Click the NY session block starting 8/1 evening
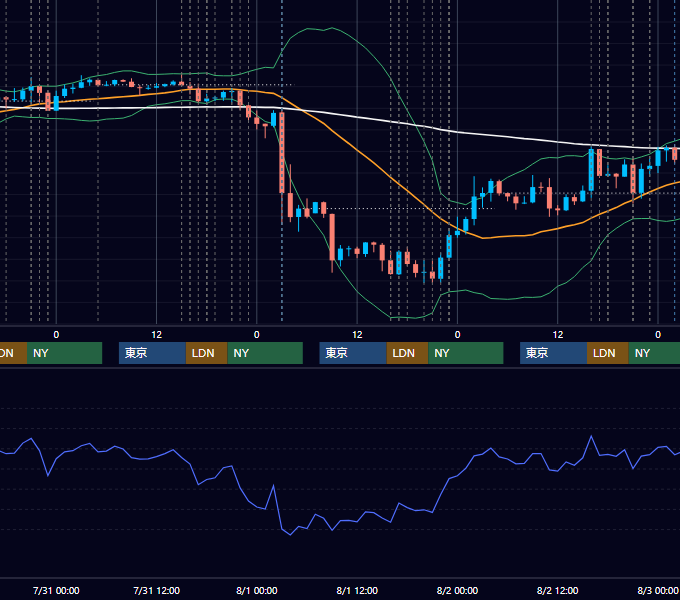Image resolution: width=680 pixels, height=600 pixels. (x=466, y=353)
